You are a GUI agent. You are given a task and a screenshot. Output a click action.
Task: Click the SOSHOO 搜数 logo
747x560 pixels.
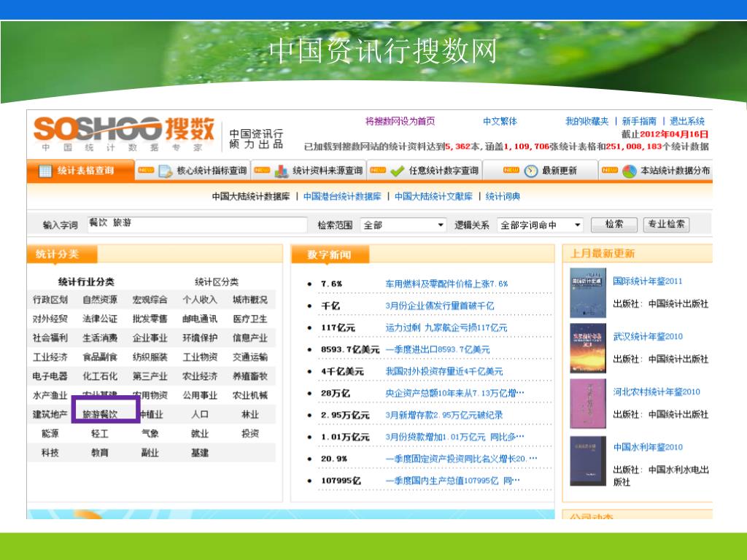(124, 134)
